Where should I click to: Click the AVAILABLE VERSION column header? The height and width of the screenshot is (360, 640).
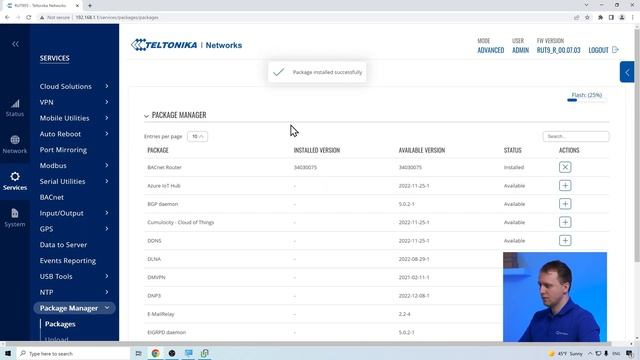pos(422,150)
